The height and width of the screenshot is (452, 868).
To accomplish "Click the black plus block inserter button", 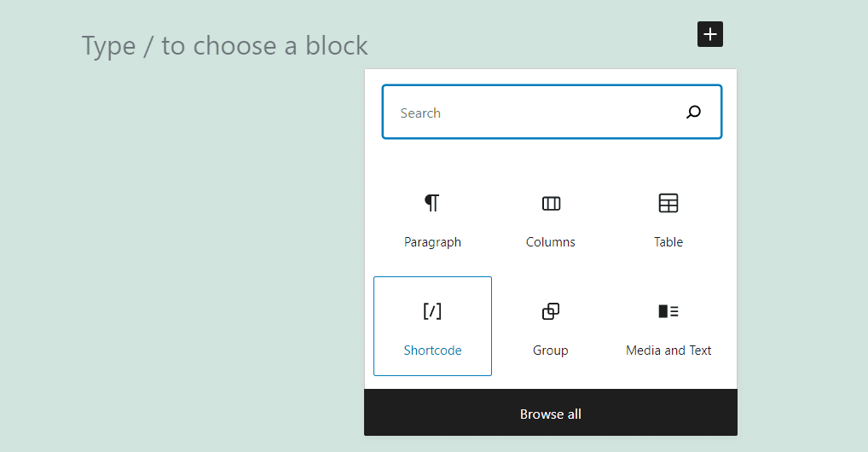I will click(x=709, y=34).
